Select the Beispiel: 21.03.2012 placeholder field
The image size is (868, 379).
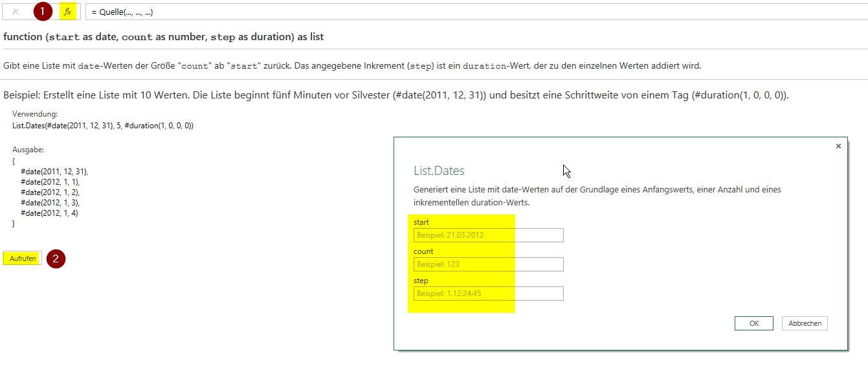(488, 235)
